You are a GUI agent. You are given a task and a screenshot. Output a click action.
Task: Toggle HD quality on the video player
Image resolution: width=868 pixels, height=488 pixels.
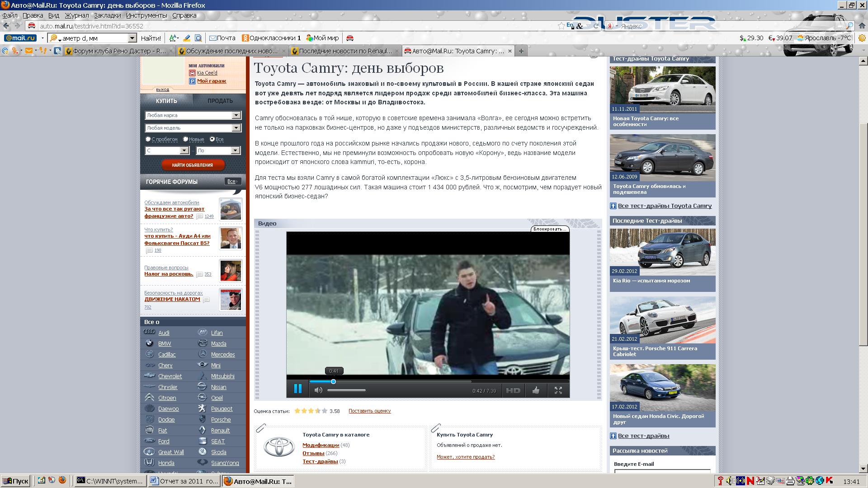513,390
